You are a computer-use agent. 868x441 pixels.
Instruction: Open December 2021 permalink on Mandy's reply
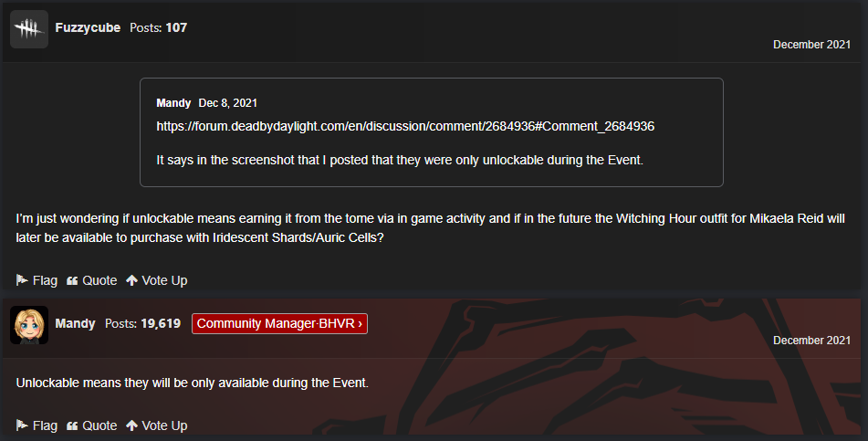pyautogui.click(x=811, y=341)
